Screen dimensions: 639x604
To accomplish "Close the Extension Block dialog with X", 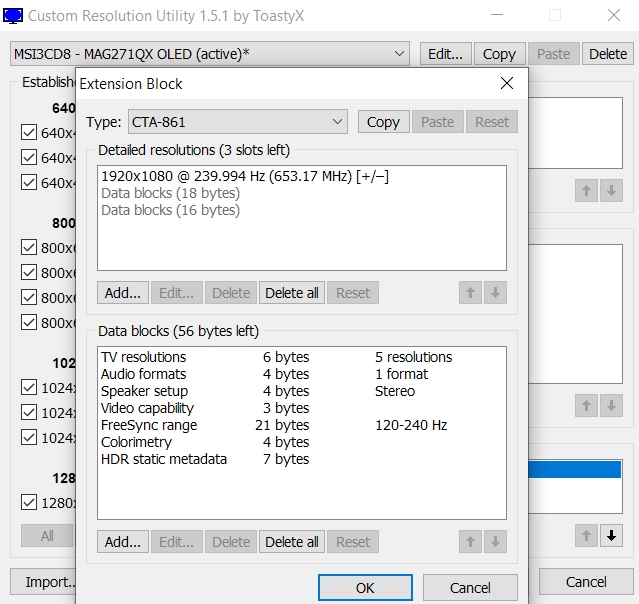I will pyautogui.click(x=506, y=84).
